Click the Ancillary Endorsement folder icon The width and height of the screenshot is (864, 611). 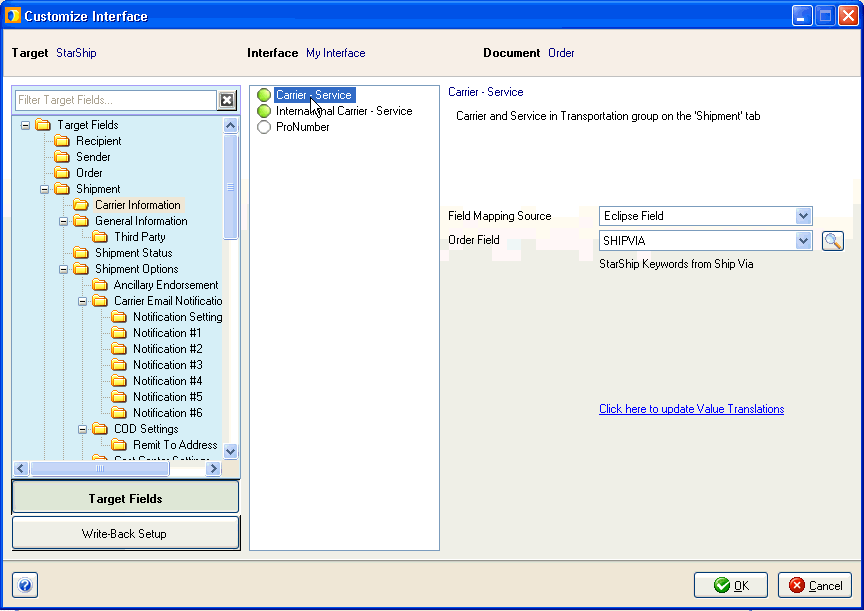(100, 285)
